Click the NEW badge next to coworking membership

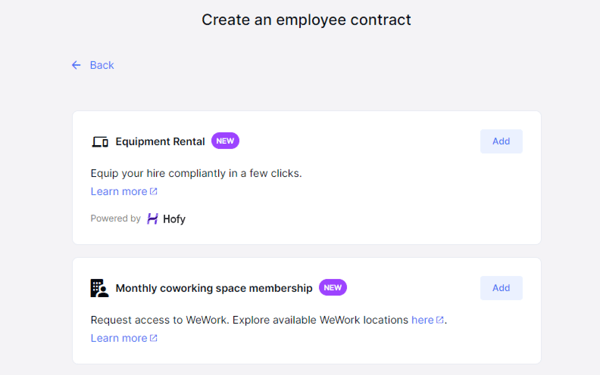click(x=333, y=287)
